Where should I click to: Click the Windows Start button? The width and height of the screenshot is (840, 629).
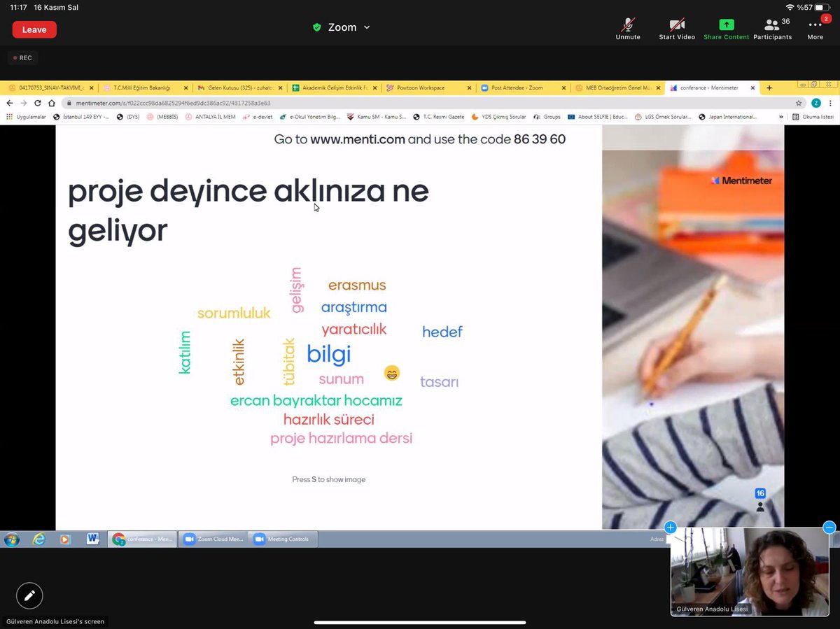(11, 539)
